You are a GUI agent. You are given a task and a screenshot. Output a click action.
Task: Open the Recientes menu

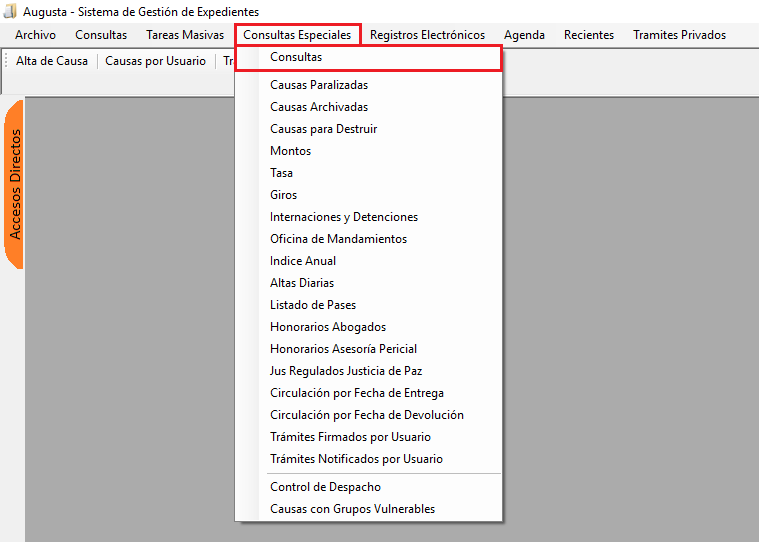pos(589,35)
